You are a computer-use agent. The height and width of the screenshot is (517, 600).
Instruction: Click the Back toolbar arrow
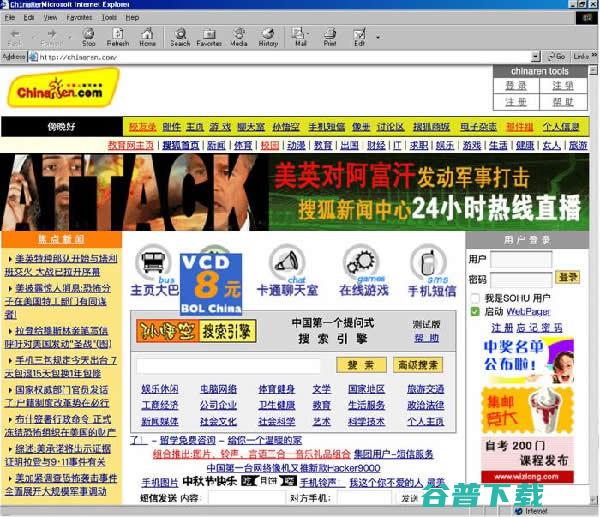click(x=15, y=37)
